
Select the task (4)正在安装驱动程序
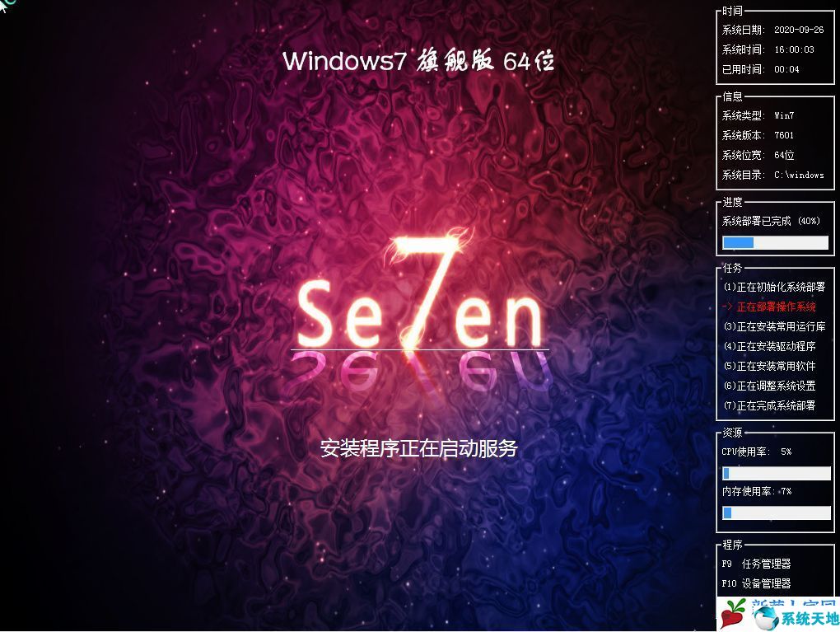pos(770,347)
